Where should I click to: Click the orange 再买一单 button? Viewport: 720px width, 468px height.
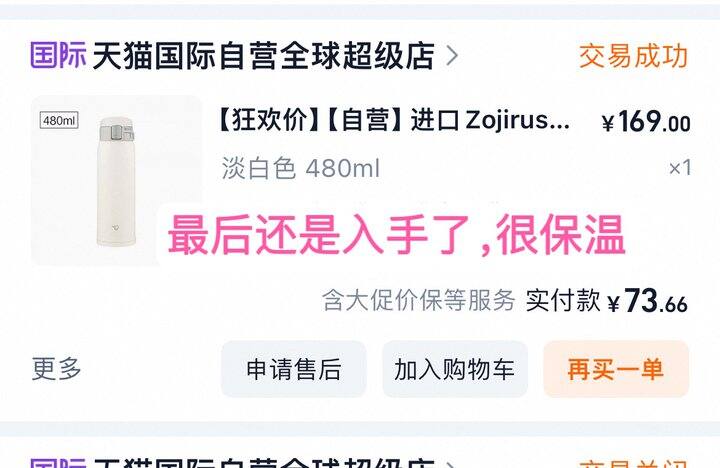coord(616,369)
